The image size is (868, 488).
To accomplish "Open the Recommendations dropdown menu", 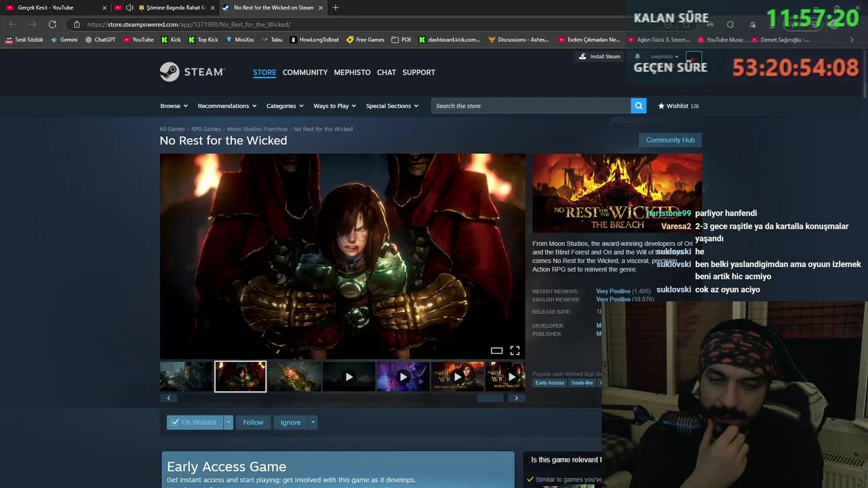I will [x=227, y=106].
